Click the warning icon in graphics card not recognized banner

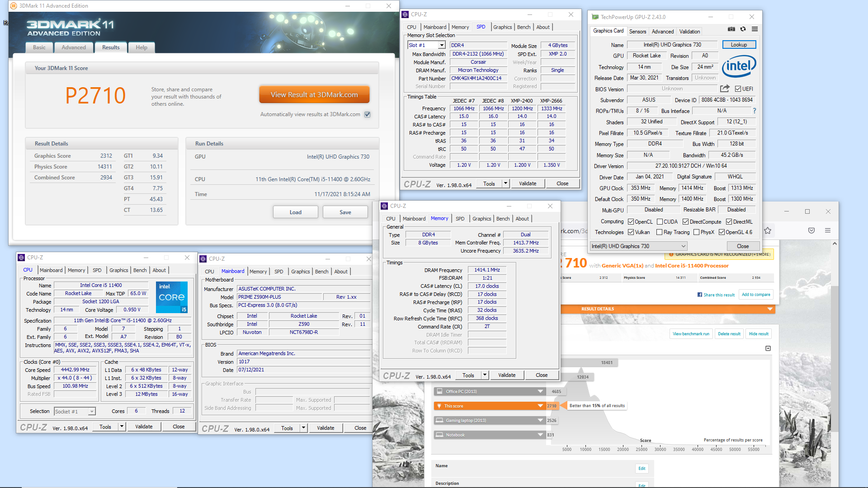click(671, 254)
